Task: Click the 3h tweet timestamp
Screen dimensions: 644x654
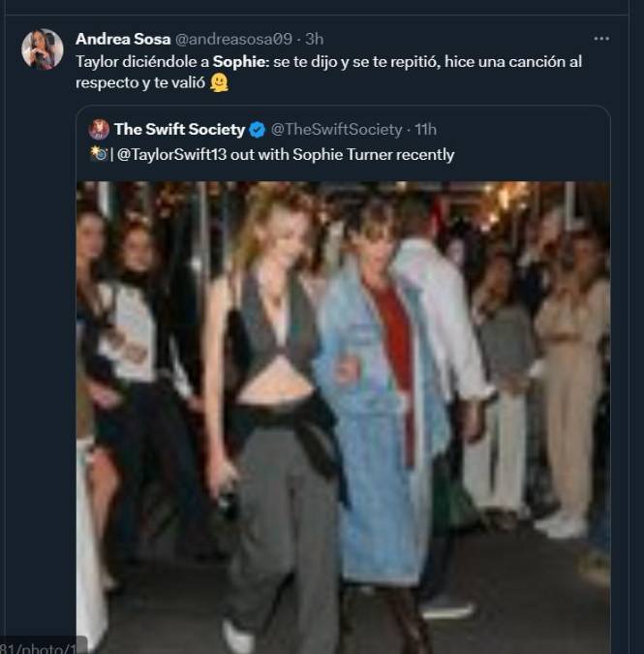Action: coord(314,39)
